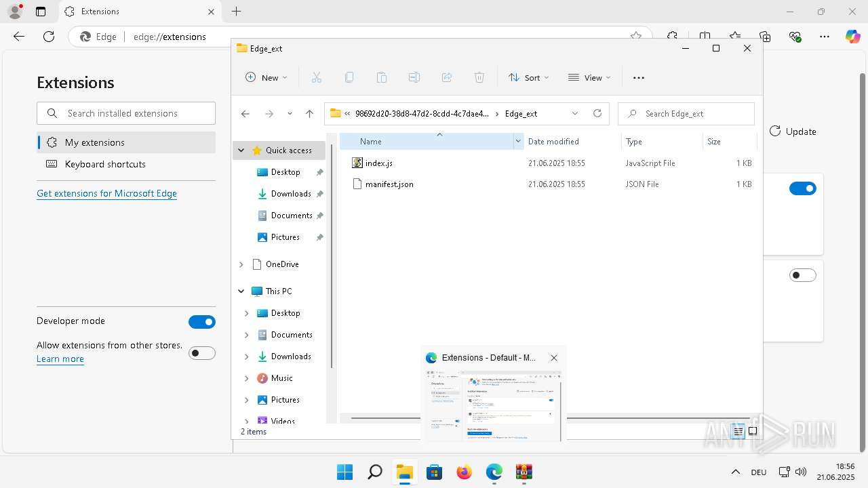Open Edge Extensions puzzle icon

coord(672,37)
